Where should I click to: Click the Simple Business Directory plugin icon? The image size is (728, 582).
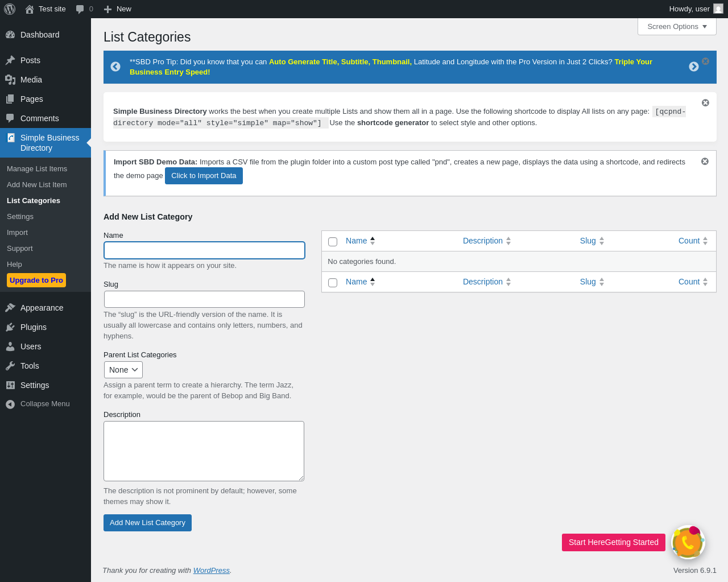pos(10,138)
